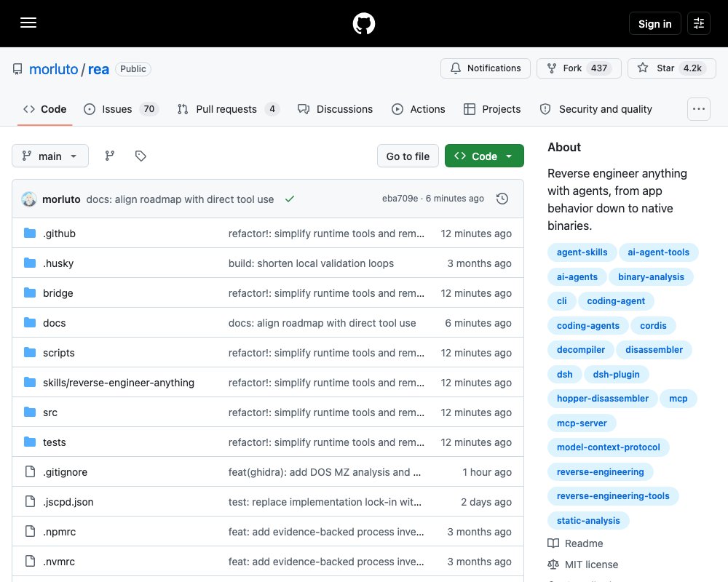The height and width of the screenshot is (582, 728).
Task: Open the .github folder icon
Action: click(x=30, y=233)
